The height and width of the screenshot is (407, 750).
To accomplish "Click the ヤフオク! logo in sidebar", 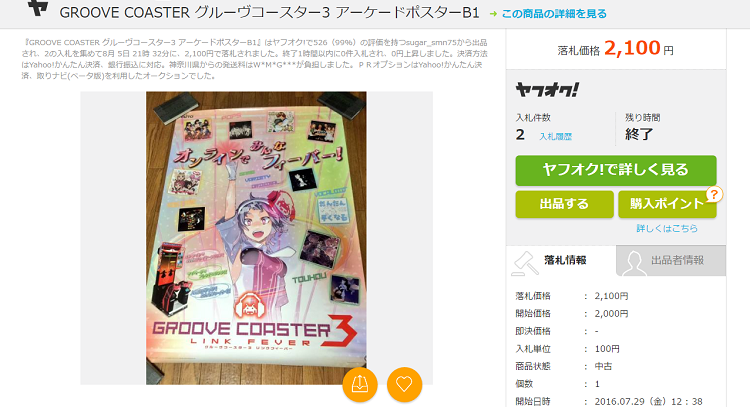I will pyautogui.click(x=547, y=89).
